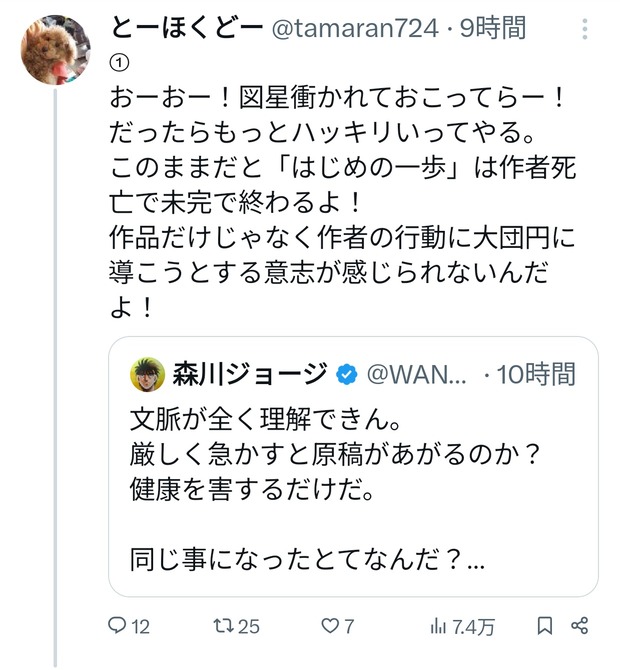Click the share icon
Viewport: 620px width, 670px height.
coord(580,626)
